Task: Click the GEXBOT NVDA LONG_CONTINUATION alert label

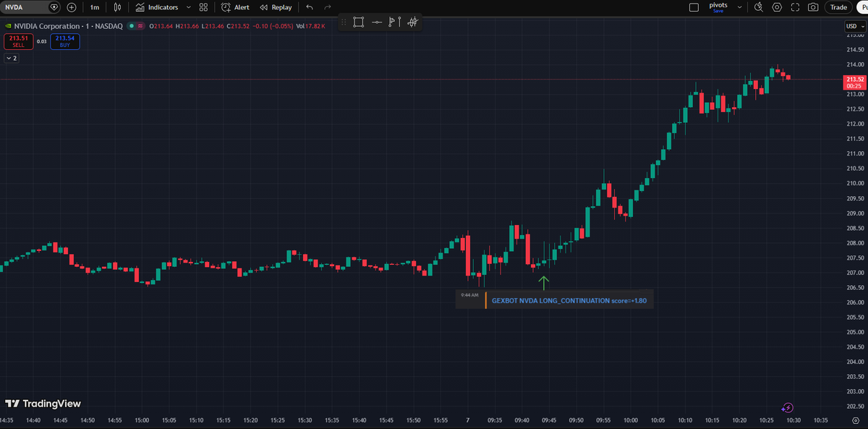Action: (569, 300)
